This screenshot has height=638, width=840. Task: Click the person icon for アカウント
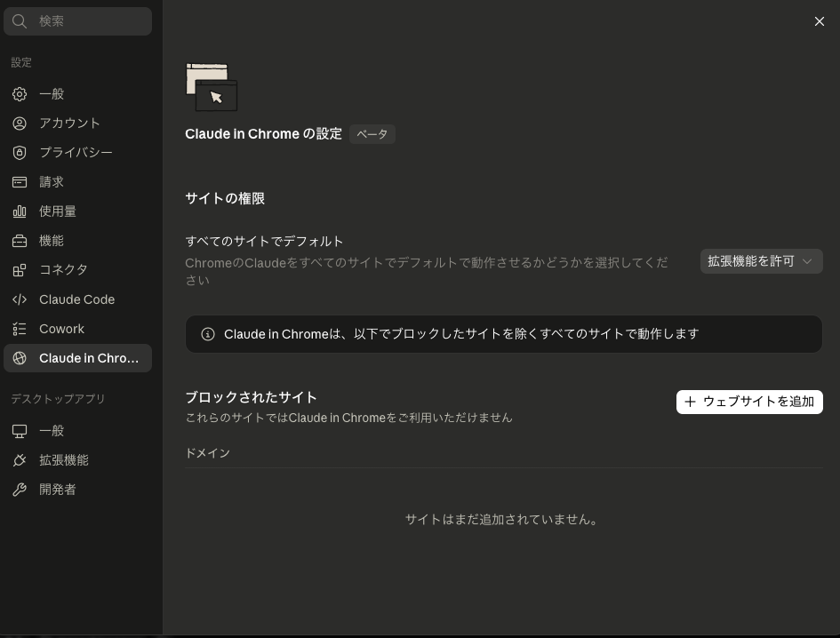(x=20, y=124)
